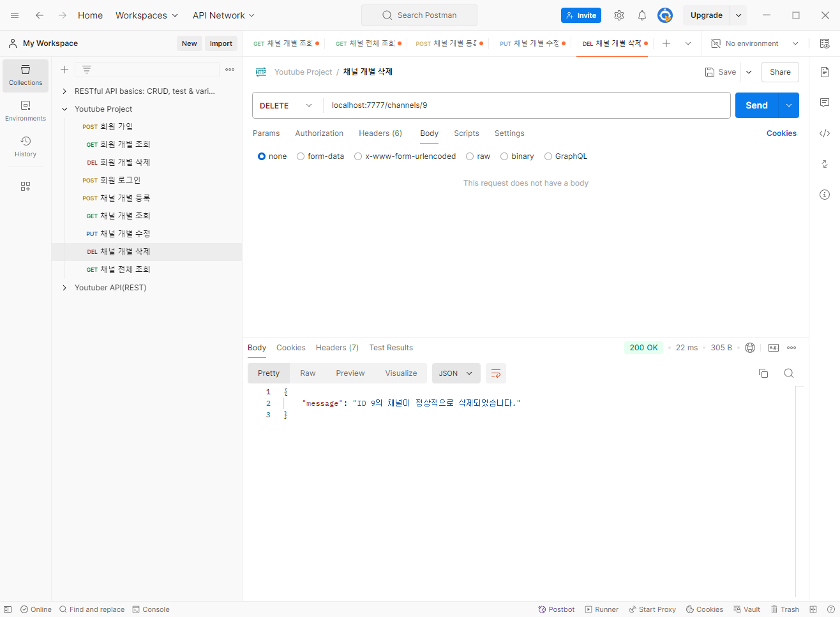840x617 pixels.
Task: Toggle the sidebar icon in status bar
Action: 8,609
